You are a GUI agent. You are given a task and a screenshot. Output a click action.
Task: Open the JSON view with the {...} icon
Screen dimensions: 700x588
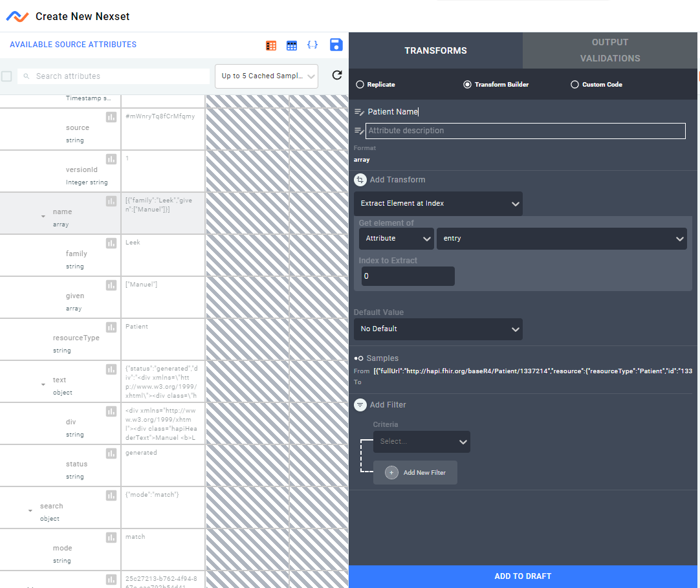pos(313,45)
